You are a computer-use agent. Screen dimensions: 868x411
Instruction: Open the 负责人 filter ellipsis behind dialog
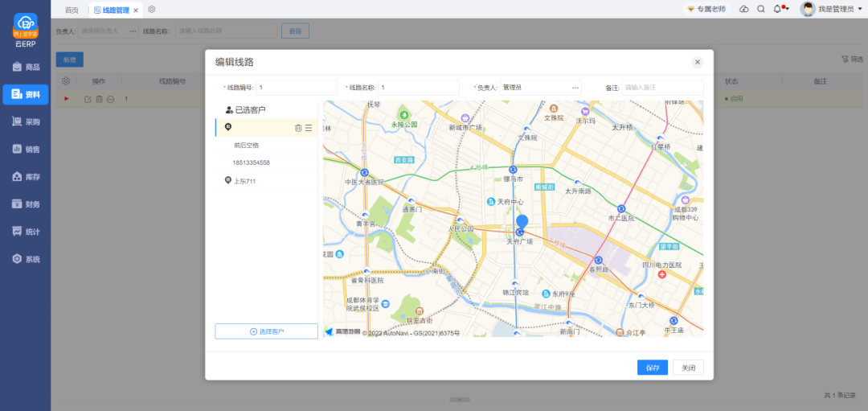pos(133,31)
